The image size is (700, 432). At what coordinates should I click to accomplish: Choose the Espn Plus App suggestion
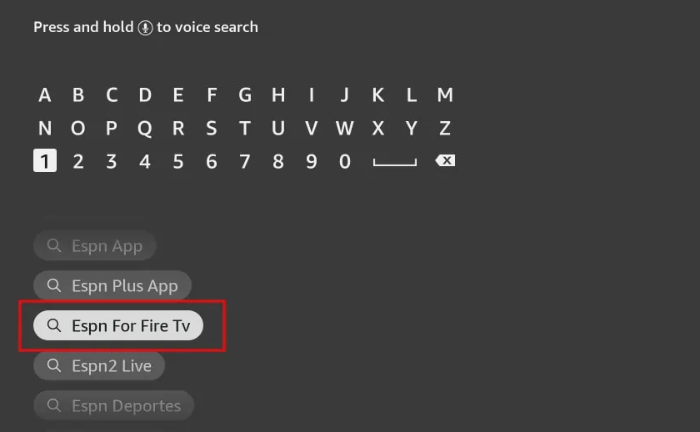coord(112,285)
